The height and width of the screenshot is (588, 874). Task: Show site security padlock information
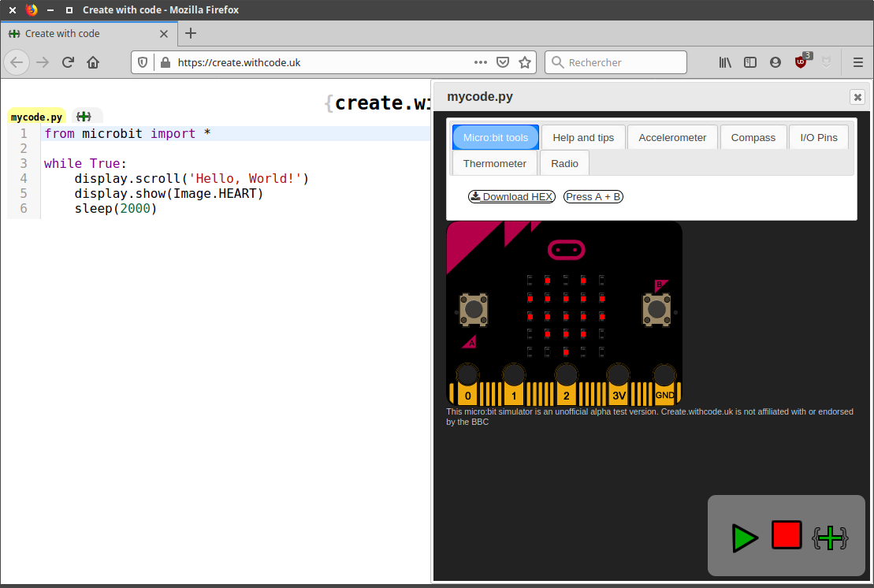165,62
